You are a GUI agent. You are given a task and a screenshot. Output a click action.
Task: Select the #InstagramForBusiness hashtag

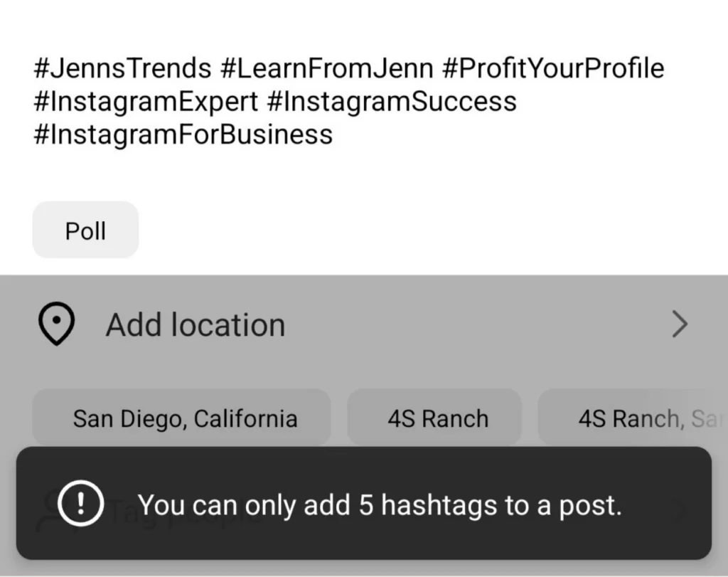pos(183,134)
